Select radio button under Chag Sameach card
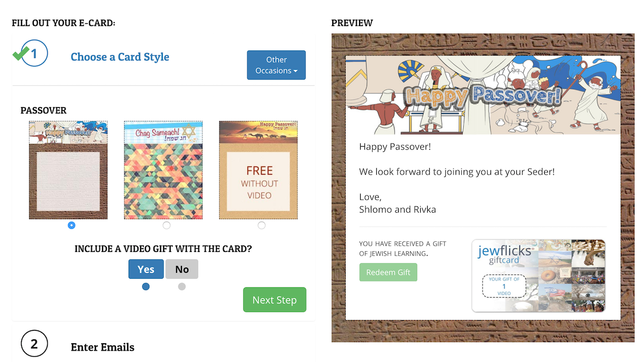This screenshot has height=362, width=644. click(166, 226)
